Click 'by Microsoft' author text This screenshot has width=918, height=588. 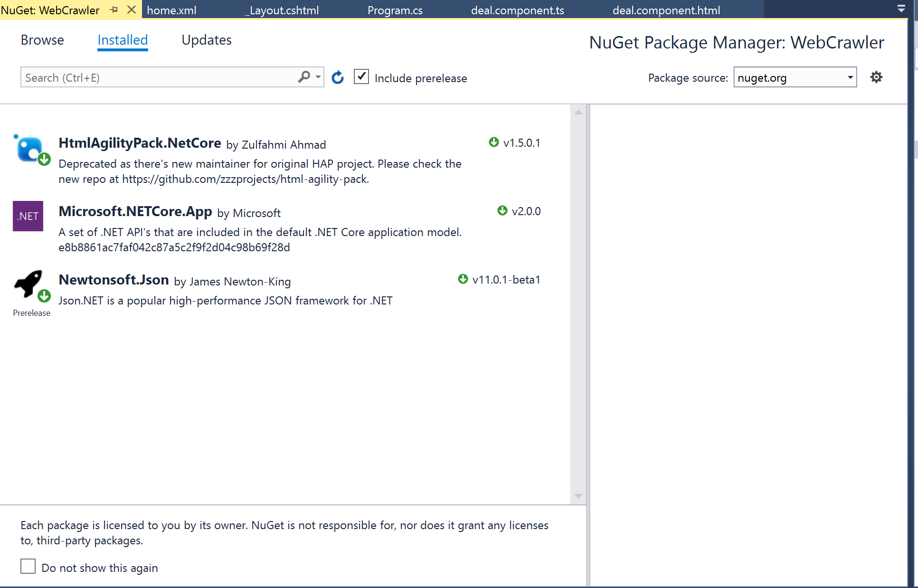pos(249,213)
